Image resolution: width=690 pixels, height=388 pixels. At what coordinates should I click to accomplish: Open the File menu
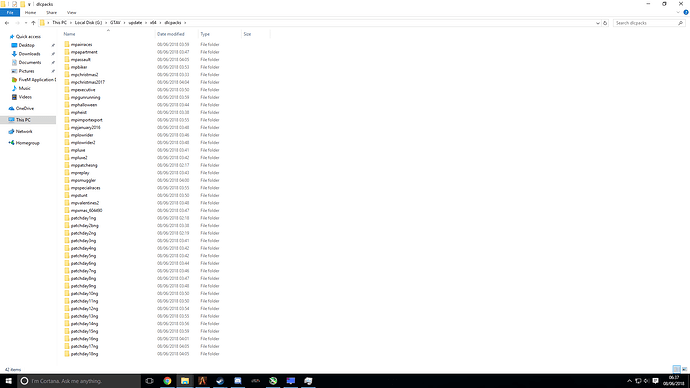10,13
